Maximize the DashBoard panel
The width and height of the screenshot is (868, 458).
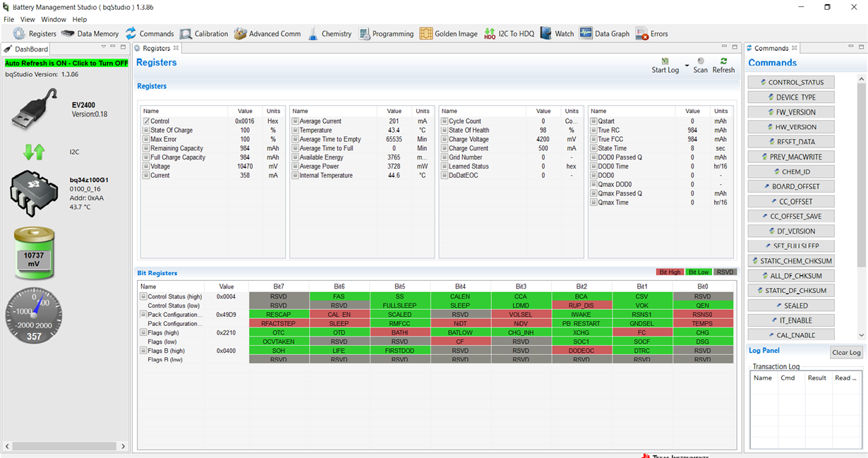tap(123, 47)
